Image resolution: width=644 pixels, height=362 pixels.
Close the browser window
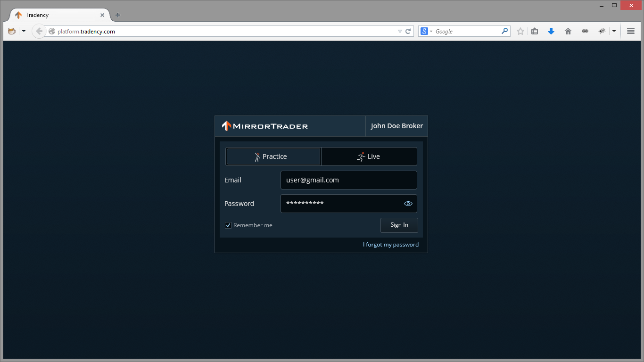pos(631,6)
